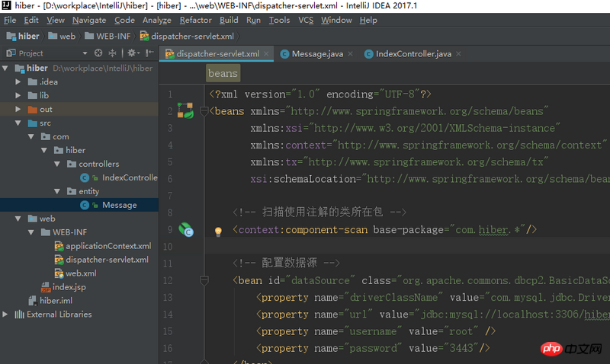Collapse the com package

[31, 137]
